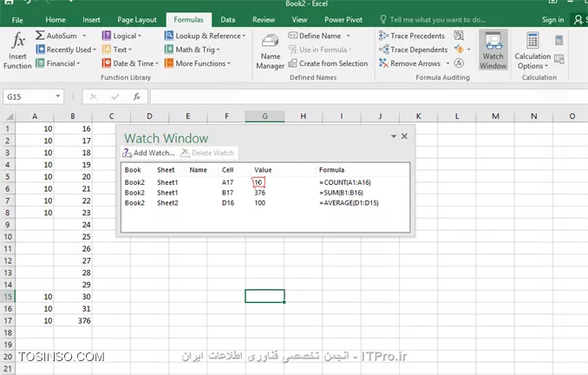
Task: Click the Select All corner triangle
Action: 9,116
